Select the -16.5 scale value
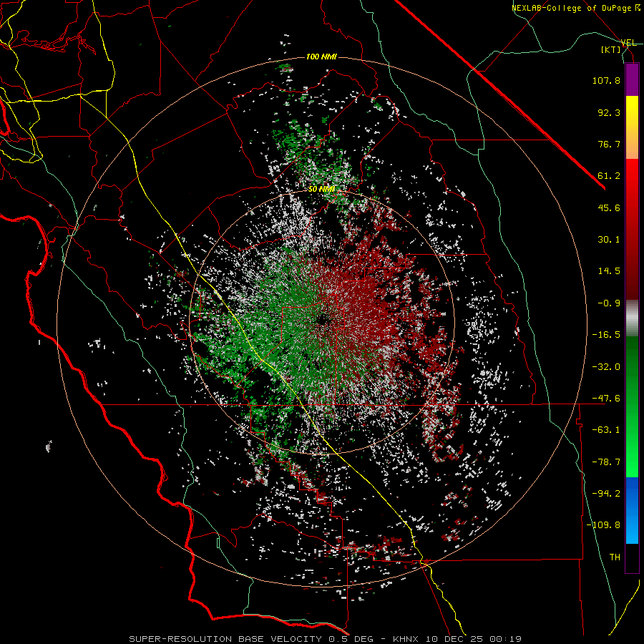Screen dimensions: 644x644 click(606, 335)
